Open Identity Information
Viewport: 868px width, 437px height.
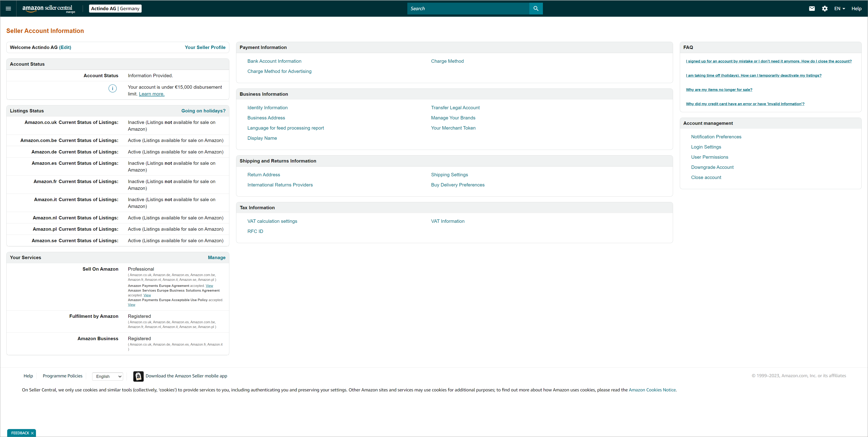pyautogui.click(x=267, y=108)
